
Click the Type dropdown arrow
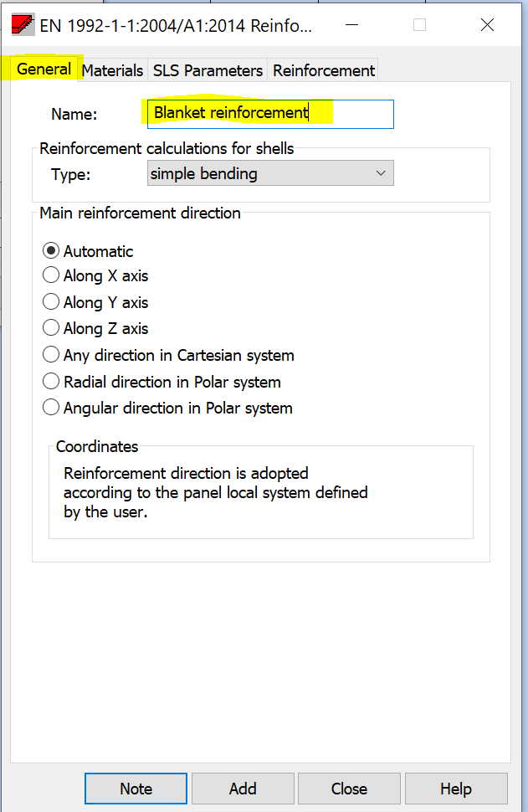pos(381,174)
